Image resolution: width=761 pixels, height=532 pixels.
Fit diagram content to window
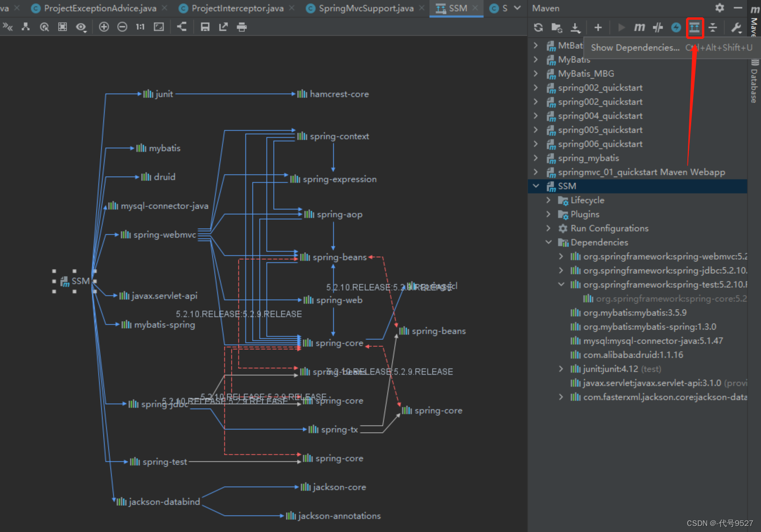click(x=159, y=27)
